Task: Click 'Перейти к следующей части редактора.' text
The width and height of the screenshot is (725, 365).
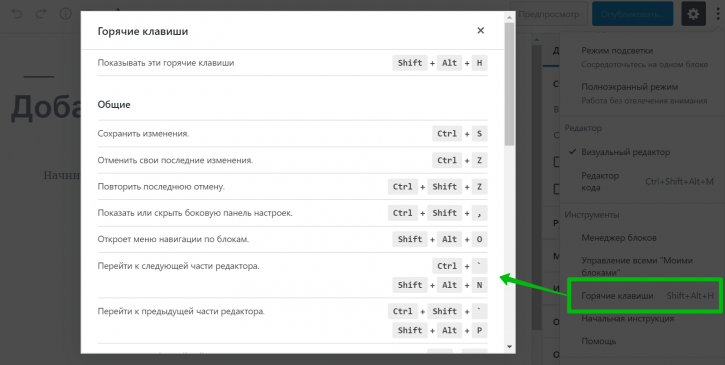Action: point(178,266)
